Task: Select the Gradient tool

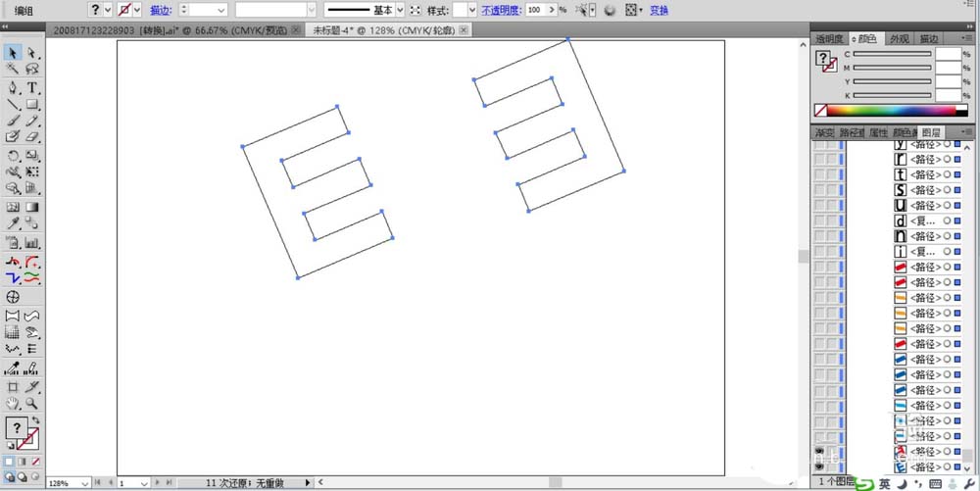Action: 32,207
